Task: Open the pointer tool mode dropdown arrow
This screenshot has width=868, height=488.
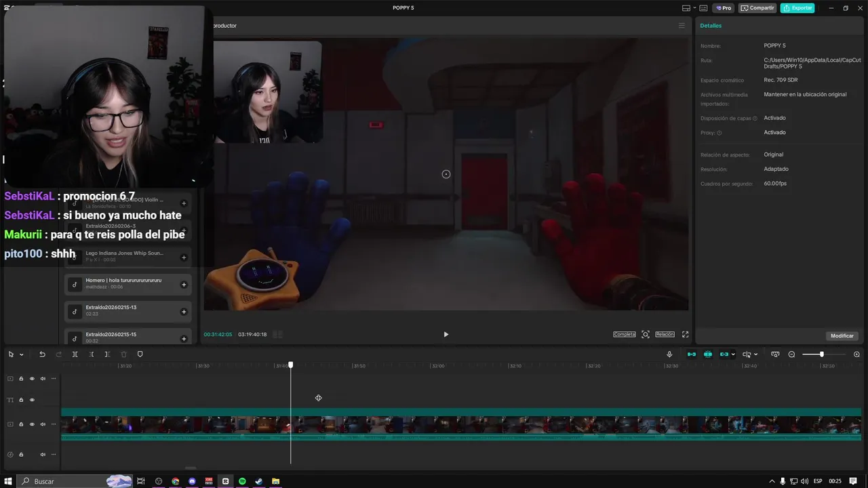Action: coord(21,354)
